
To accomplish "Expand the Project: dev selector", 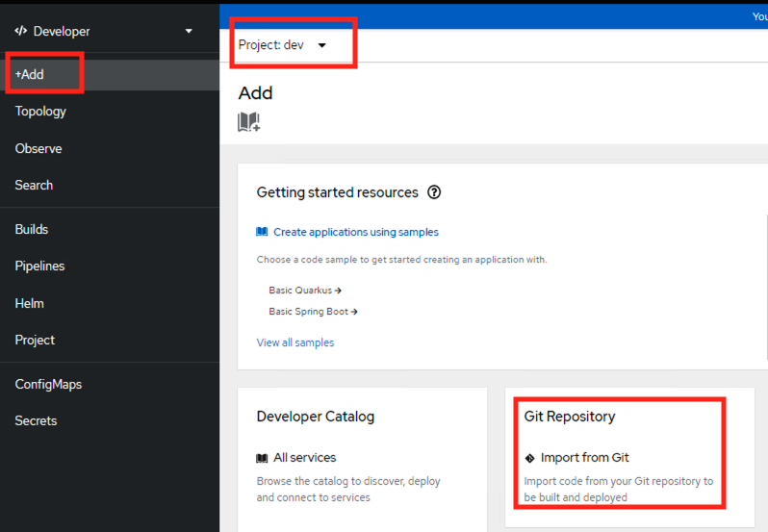I will point(283,45).
